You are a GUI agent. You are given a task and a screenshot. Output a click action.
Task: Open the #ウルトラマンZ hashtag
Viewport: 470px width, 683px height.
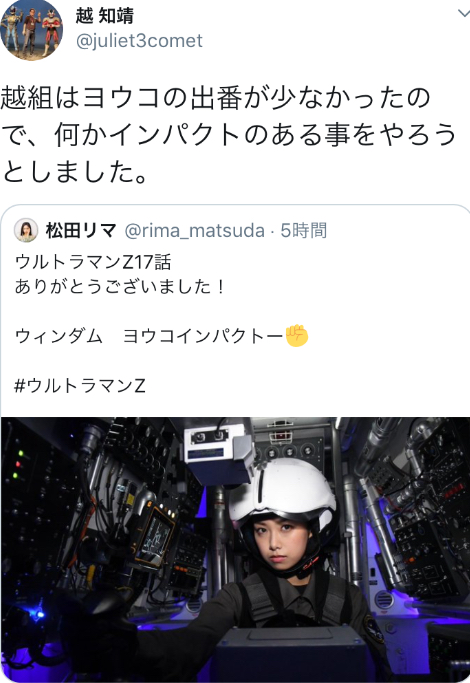click(x=80, y=385)
